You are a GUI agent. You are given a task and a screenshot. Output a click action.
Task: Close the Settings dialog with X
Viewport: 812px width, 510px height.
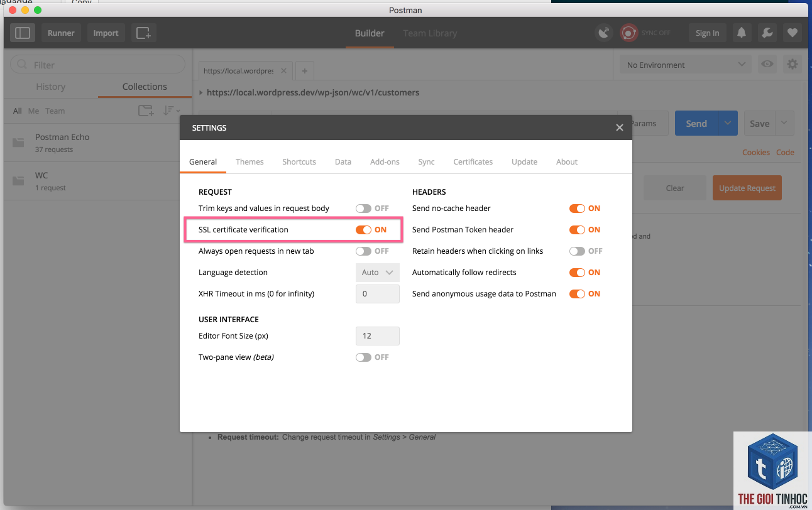point(619,127)
